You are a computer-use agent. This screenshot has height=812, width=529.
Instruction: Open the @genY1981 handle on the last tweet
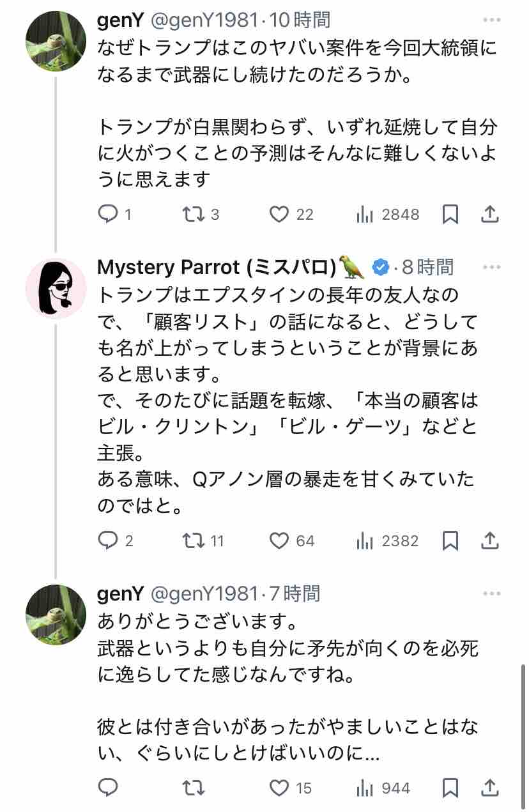point(204,594)
